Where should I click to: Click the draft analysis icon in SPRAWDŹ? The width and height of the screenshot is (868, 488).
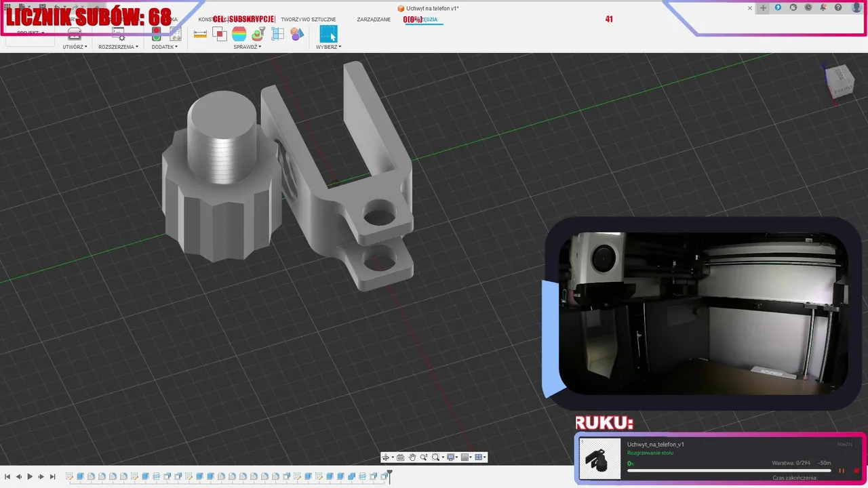(258, 34)
